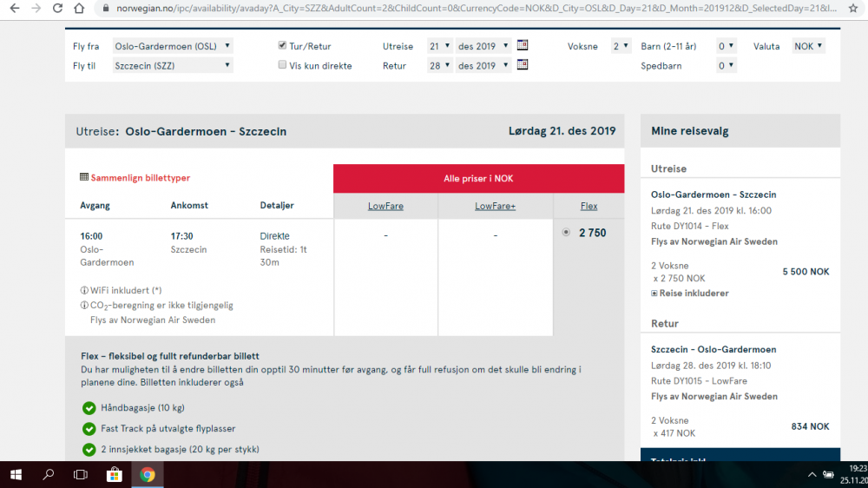Click the LowFare+ column header link
Screen dimensions: 868x488
pyautogui.click(x=495, y=206)
